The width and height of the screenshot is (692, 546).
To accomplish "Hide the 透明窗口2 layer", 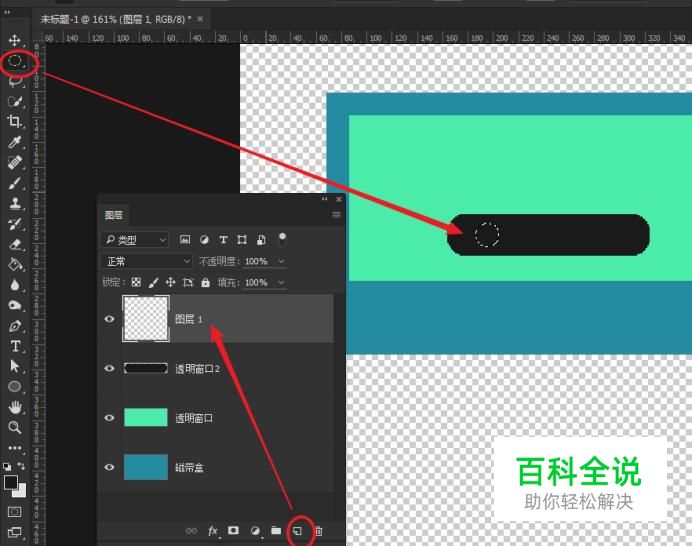I will pyautogui.click(x=109, y=368).
